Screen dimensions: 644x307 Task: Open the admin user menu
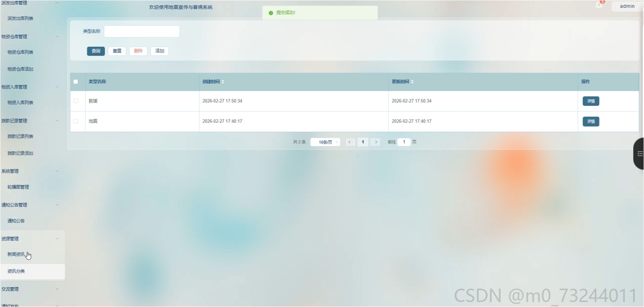pos(627,6)
